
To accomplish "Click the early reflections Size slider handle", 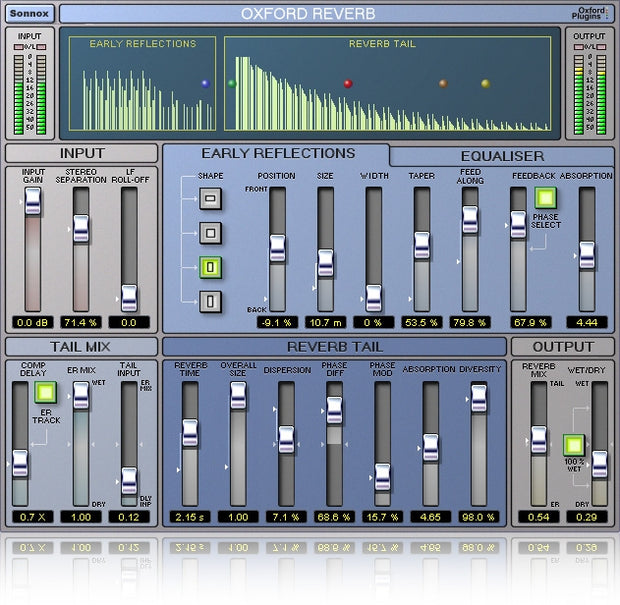I will [325, 263].
